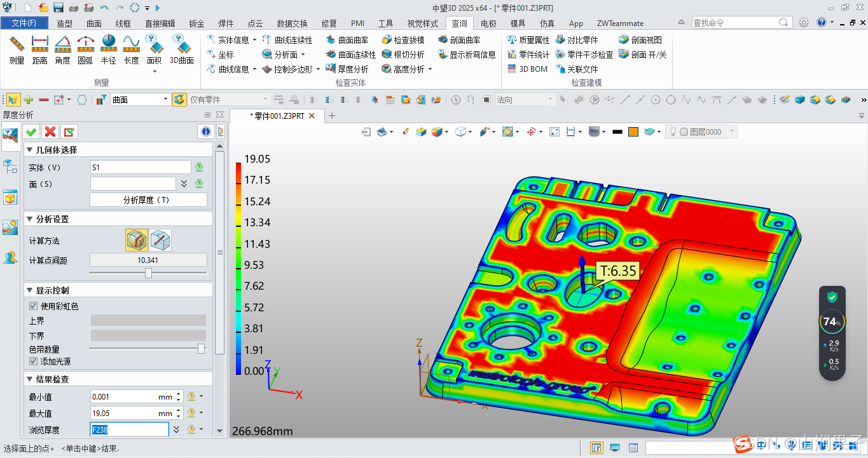Image resolution: width=868 pixels, height=458 pixels.
Task: Select the 距离 distance tool
Action: pos(39,50)
